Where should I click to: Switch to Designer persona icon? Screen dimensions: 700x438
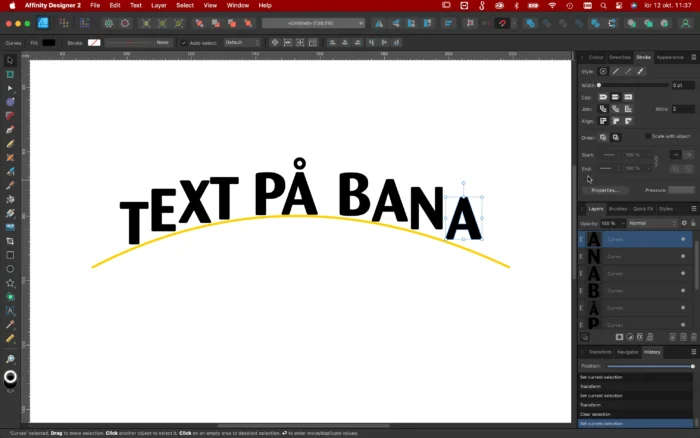point(43,23)
